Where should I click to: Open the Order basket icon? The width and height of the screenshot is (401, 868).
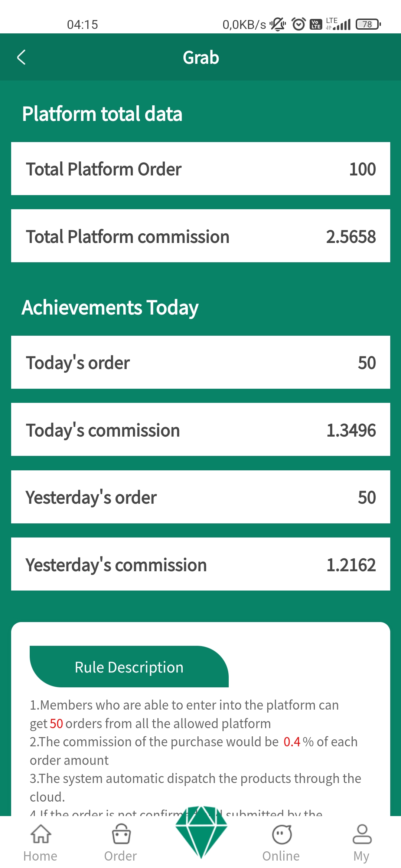point(121,834)
